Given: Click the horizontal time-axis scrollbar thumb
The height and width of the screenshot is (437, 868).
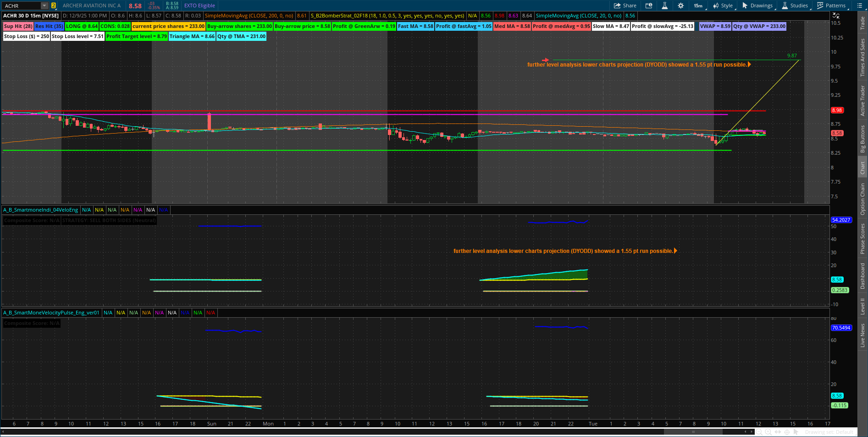Looking at the screenshot, I should point(693,432).
